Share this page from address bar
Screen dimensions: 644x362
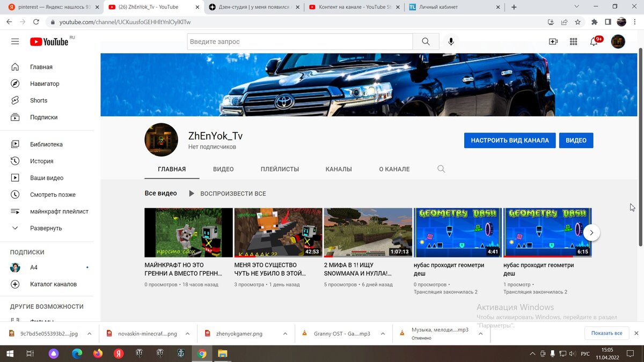pos(564,22)
